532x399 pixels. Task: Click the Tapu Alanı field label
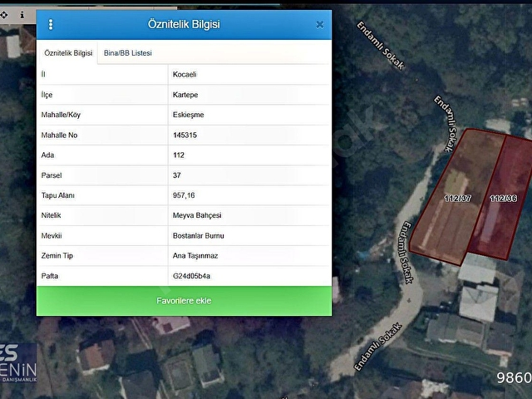57,195
